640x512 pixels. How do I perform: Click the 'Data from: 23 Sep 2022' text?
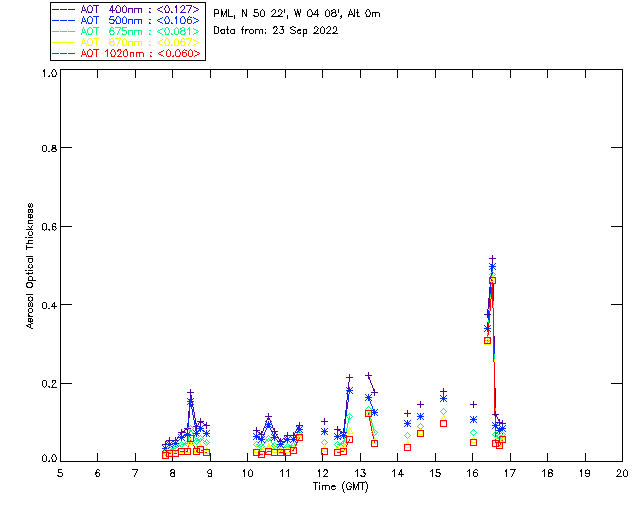coord(276,31)
